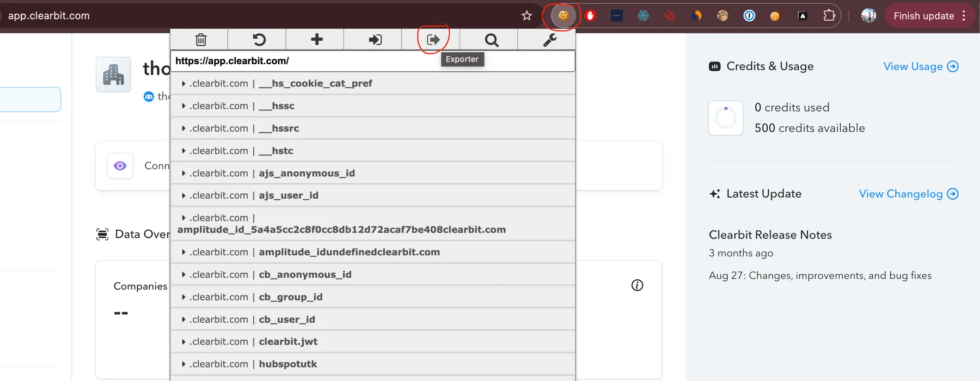The height and width of the screenshot is (381, 980).
Task: Open the Chrome profile avatar
Action: [868, 16]
